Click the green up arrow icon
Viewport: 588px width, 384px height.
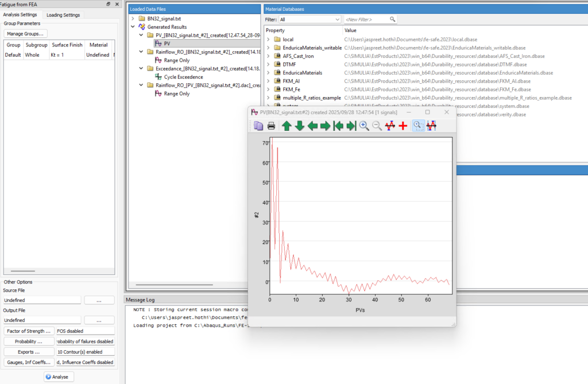(x=287, y=126)
